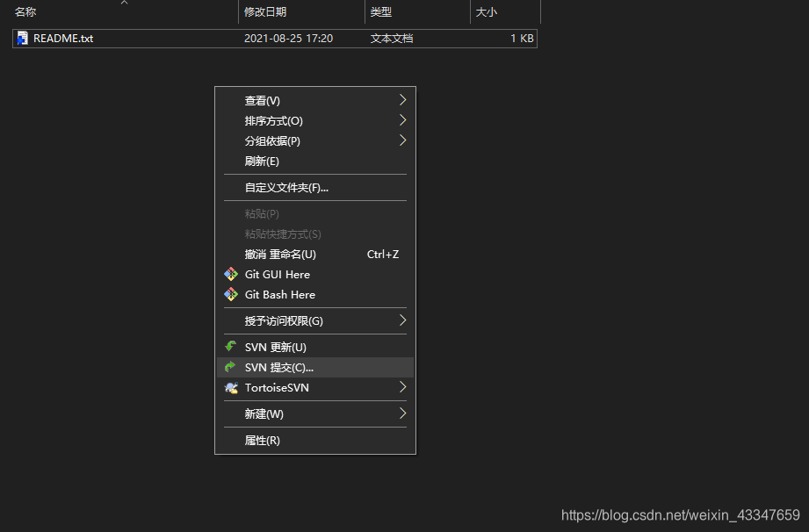
Task: Open the TortoiseSVN menu entry
Action: [315, 388]
